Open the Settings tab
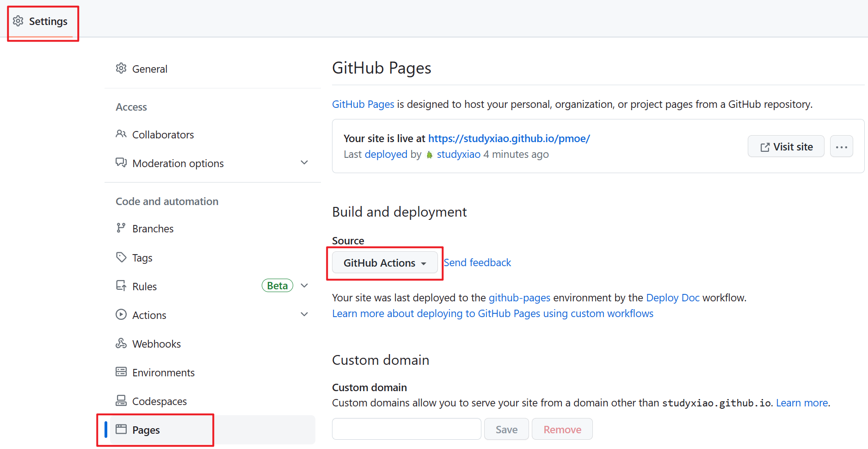 click(x=41, y=21)
